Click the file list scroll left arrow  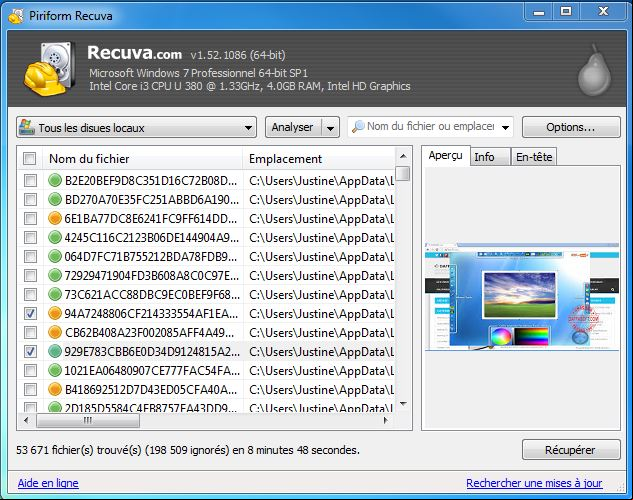pyautogui.click(x=27, y=421)
